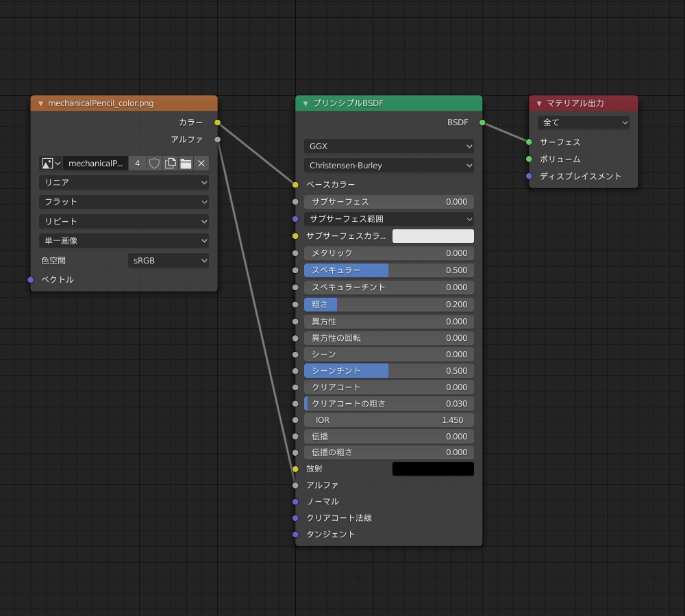Click the ボリューム input socket
Image resolution: width=685 pixels, height=616 pixels.
point(529,159)
